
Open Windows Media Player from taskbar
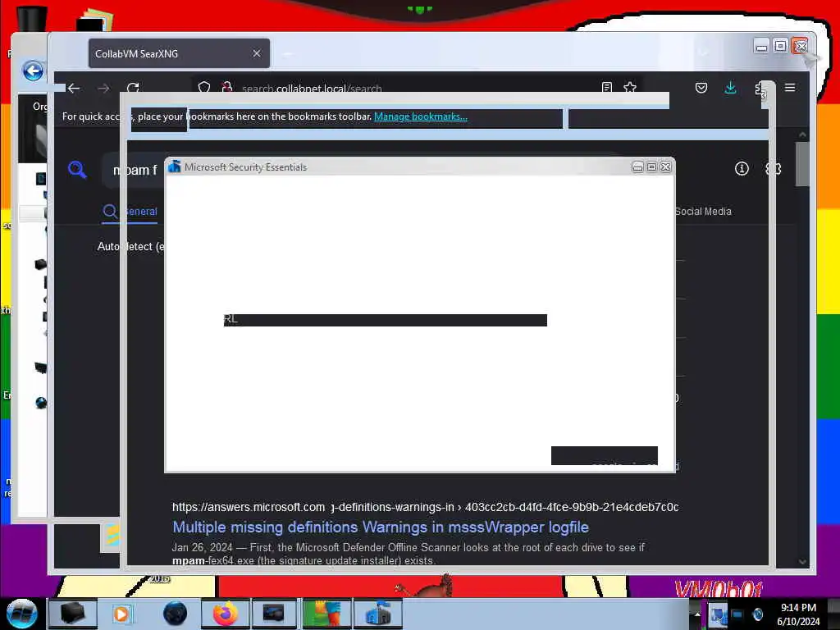pos(121,614)
